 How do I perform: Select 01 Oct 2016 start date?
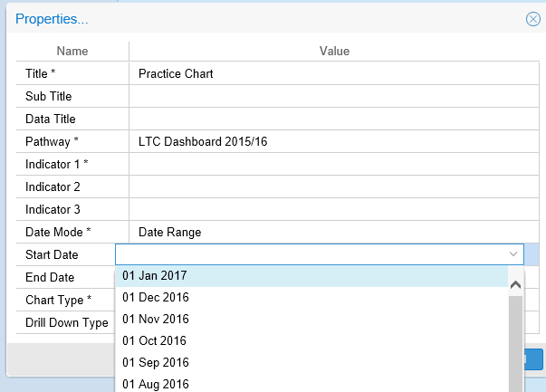click(x=154, y=340)
